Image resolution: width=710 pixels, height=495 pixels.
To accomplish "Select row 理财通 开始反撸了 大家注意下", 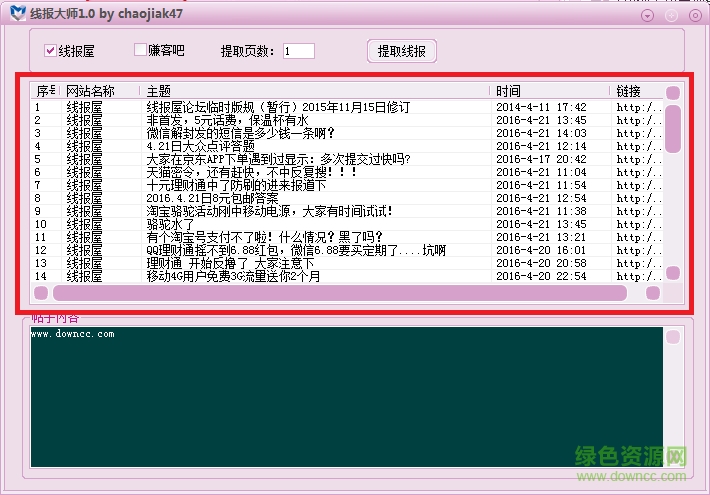I will coord(347,263).
